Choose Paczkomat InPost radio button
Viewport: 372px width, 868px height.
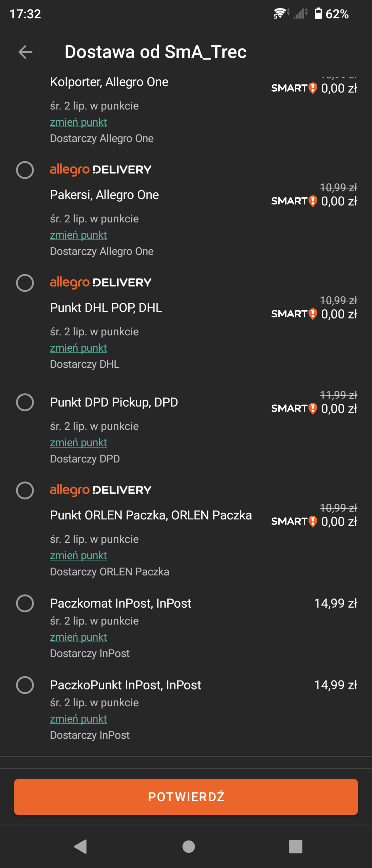pyautogui.click(x=25, y=603)
